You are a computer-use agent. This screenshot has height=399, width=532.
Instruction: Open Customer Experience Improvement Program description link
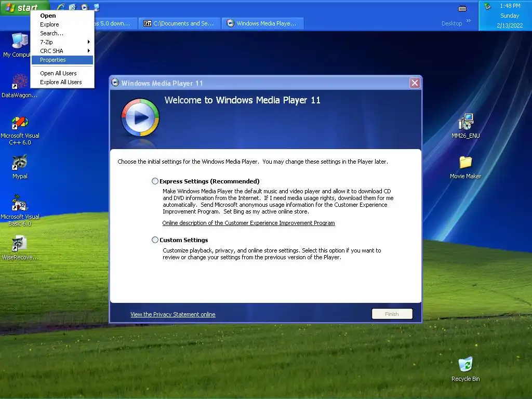point(248,223)
